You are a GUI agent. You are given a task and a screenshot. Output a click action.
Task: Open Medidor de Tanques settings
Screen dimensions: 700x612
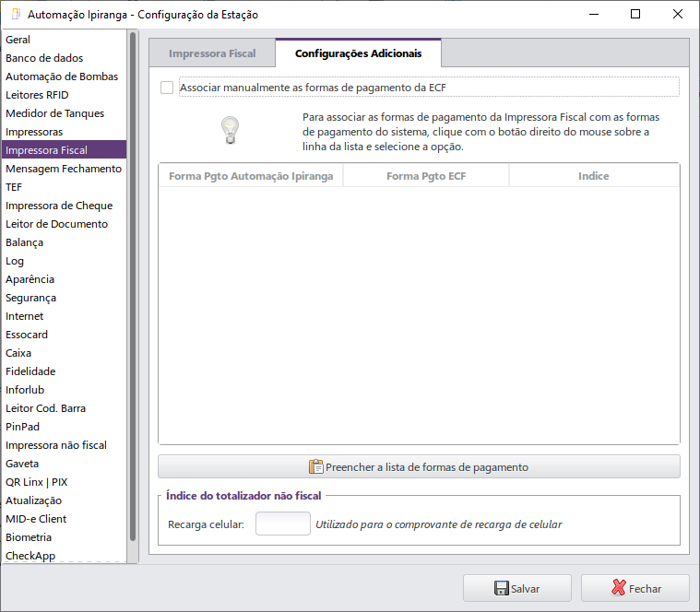coord(64,113)
